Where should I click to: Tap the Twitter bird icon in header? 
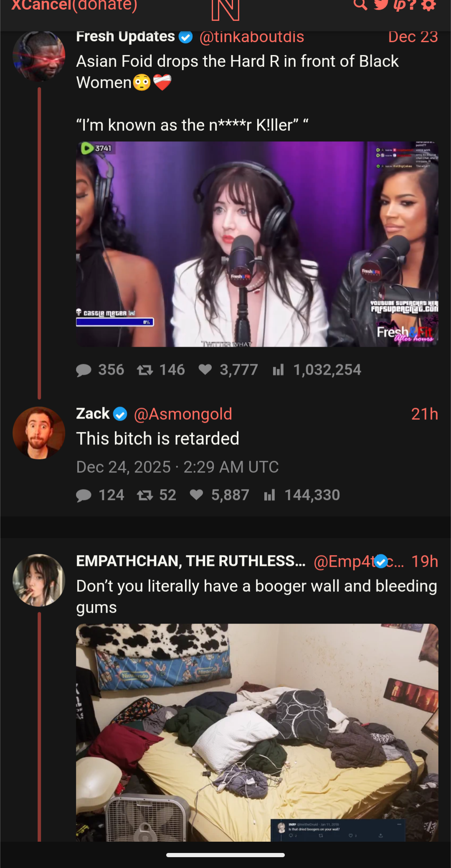(x=381, y=5)
